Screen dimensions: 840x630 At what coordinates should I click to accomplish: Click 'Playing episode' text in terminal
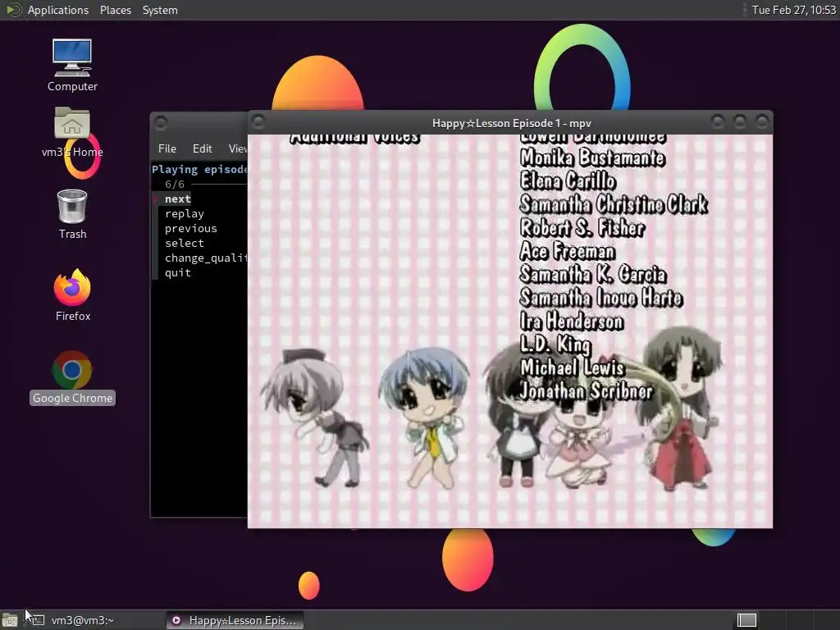[199, 169]
